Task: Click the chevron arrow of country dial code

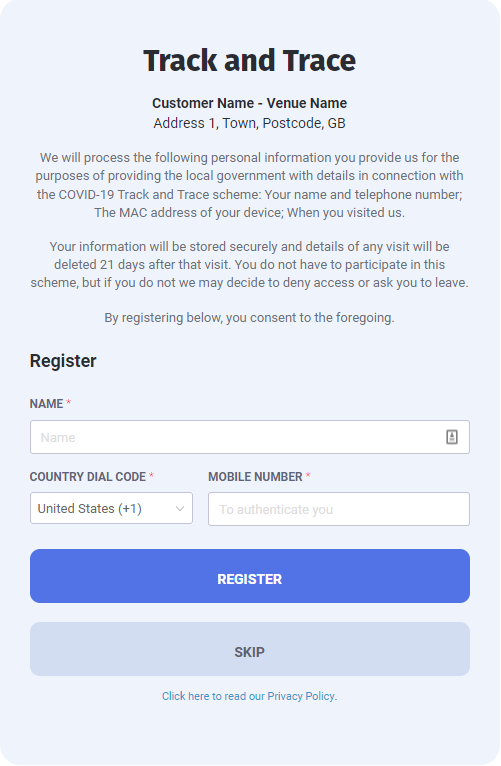Action: point(180,510)
